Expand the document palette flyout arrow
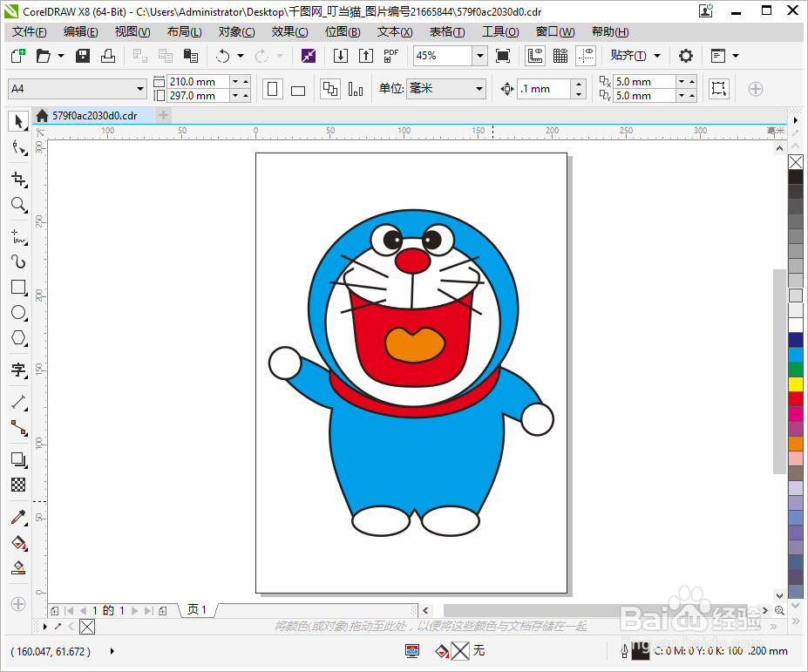 tap(45, 627)
